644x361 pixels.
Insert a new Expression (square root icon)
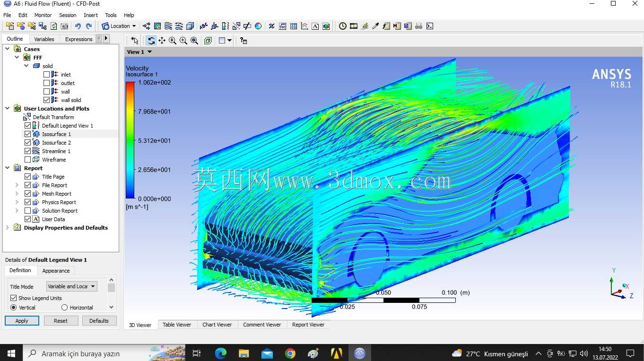pyautogui.click(x=282, y=26)
